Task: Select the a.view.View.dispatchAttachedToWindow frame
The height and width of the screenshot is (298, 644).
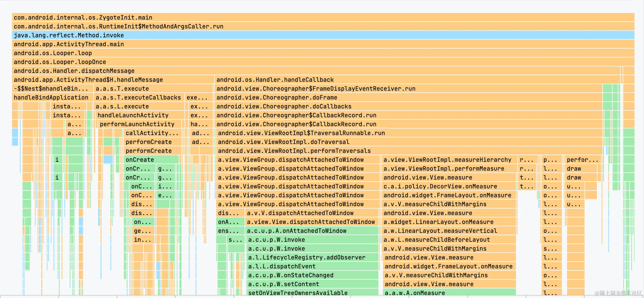Action: pyautogui.click(x=312, y=222)
